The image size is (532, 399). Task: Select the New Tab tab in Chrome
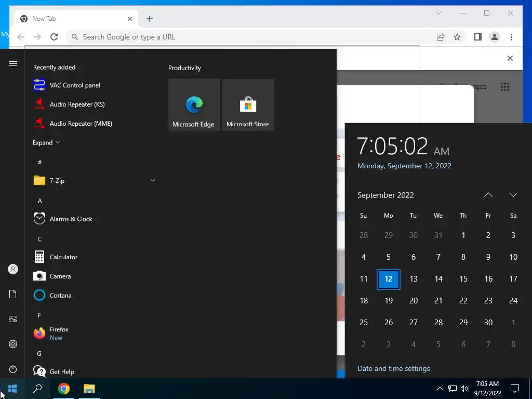[x=76, y=19]
